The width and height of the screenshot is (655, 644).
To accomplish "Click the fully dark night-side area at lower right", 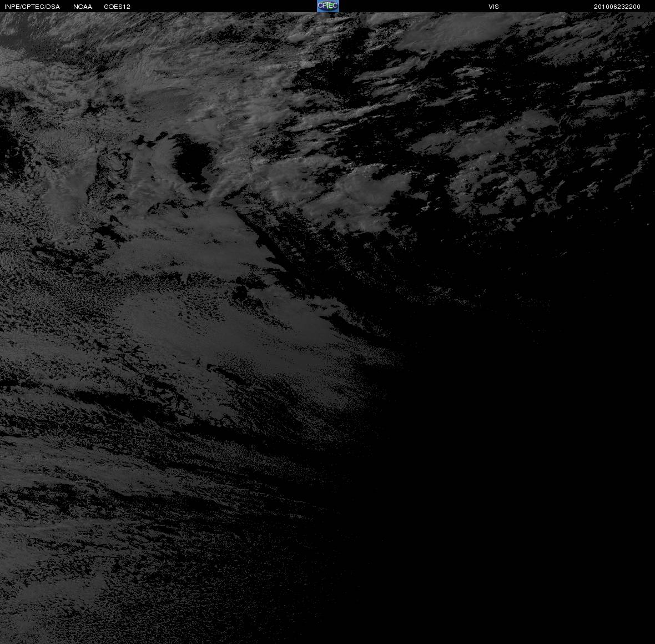I will 522,481.
